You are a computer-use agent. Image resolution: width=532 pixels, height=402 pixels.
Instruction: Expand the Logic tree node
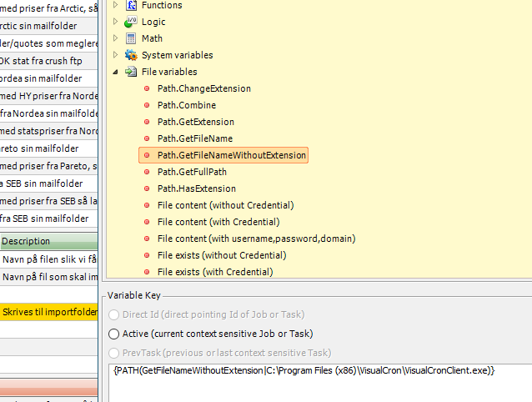115,22
